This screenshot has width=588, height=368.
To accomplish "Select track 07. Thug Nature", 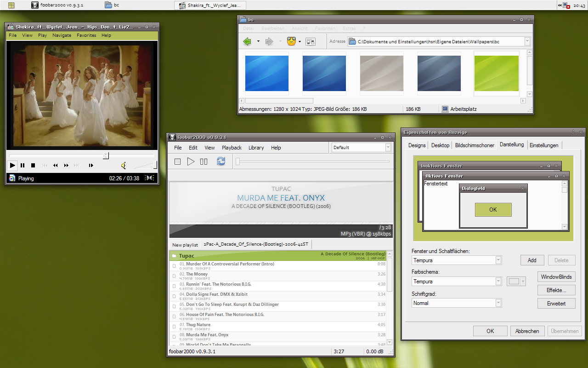I will coord(278,327).
